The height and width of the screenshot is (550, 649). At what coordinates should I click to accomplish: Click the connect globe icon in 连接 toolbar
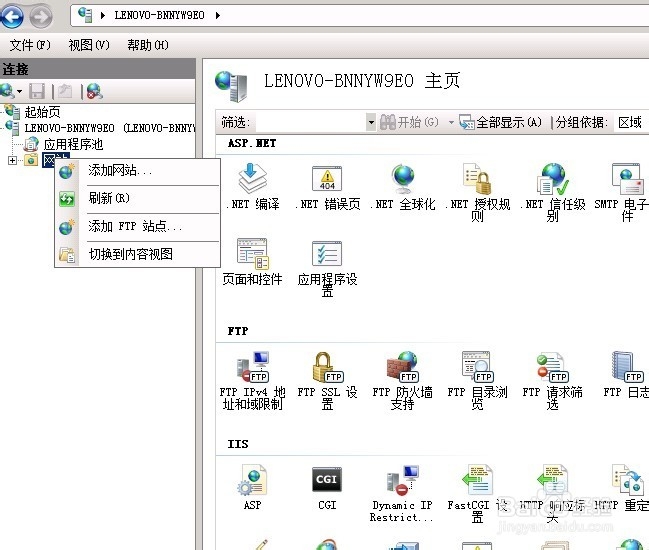click(x=8, y=91)
